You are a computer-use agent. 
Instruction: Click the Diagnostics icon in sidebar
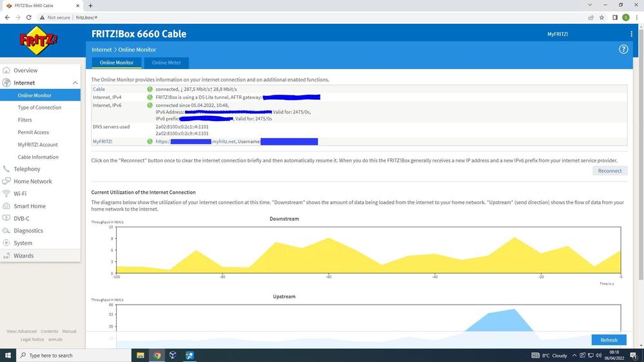point(7,231)
